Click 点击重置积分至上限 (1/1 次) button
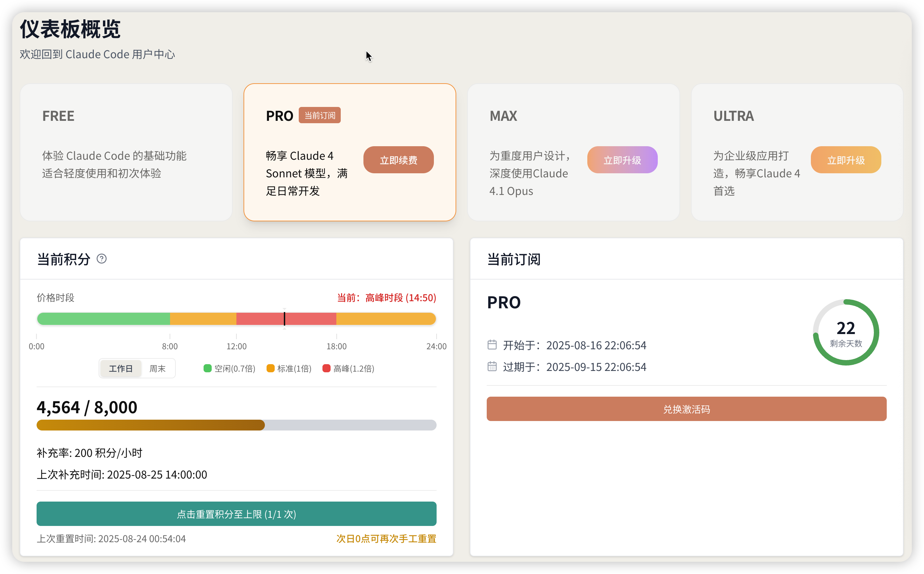Image resolution: width=924 pixels, height=574 pixels. pos(236,514)
